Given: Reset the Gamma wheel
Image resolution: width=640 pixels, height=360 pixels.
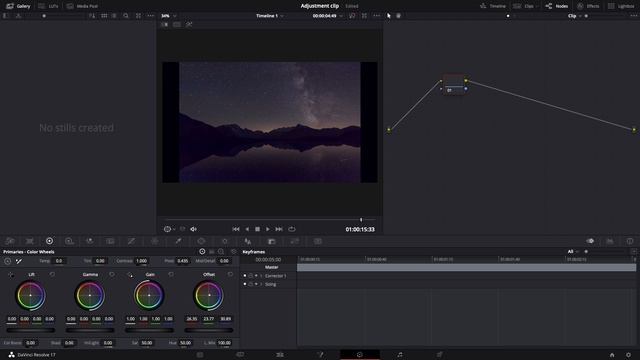Looking at the screenshot, I should pyautogui.click(x=112, y=275).
